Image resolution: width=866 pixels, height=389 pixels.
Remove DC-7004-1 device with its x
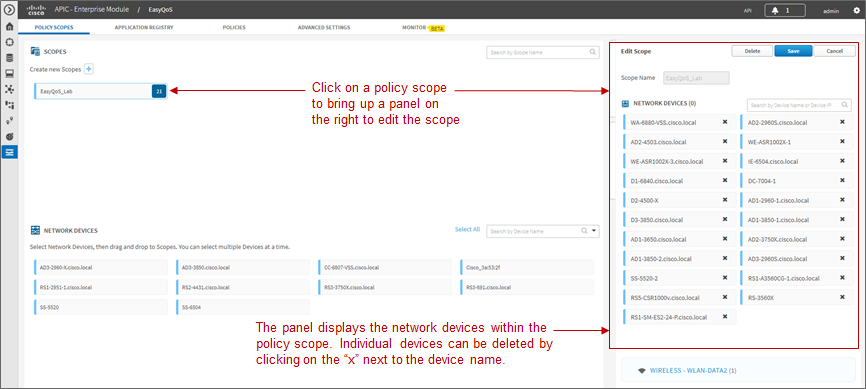[842, 180]
